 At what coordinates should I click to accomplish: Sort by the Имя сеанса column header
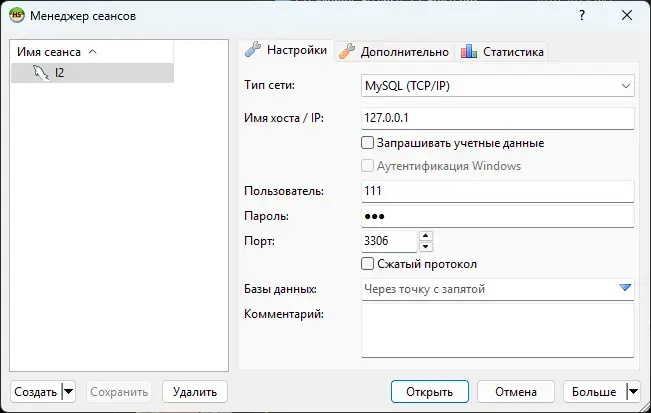point(92,51)
